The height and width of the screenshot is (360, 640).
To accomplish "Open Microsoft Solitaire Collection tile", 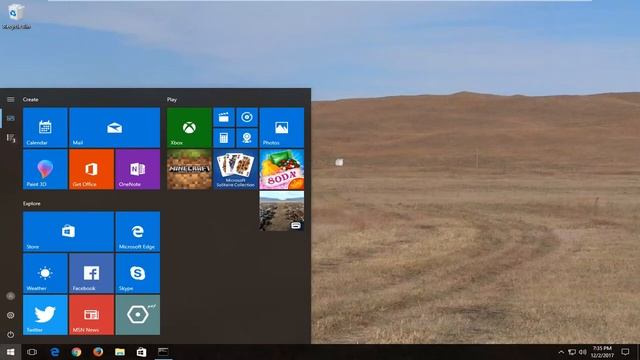I will 236,169.
